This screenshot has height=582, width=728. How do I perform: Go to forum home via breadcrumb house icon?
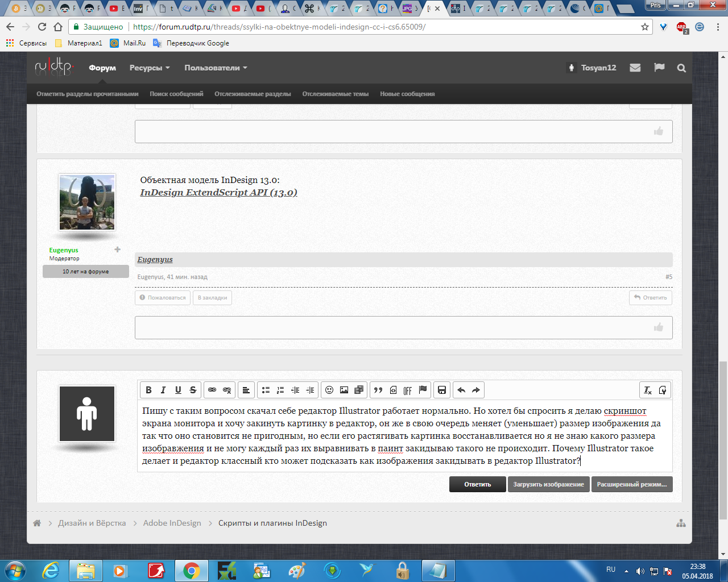coord(37,523)
